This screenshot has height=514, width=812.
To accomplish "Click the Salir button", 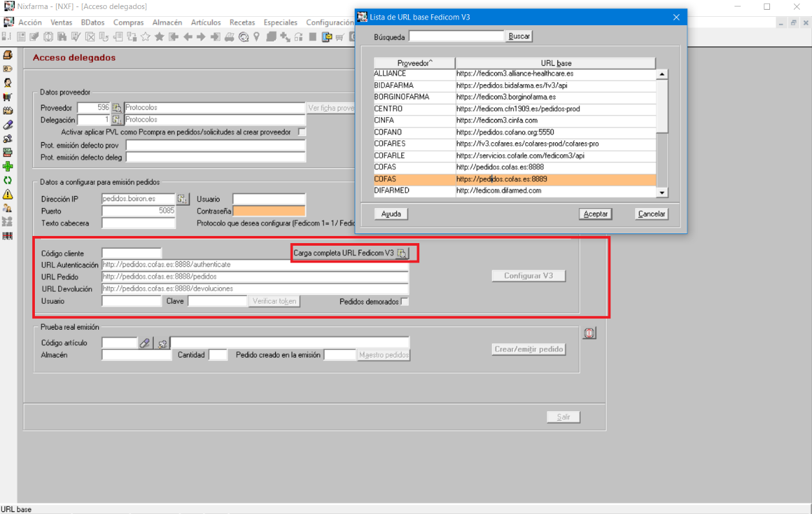I will click(563, 417).
